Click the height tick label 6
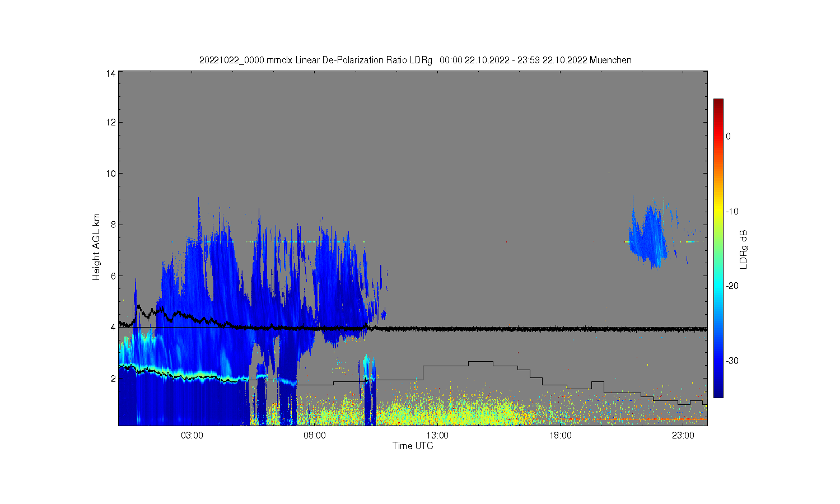 [x=113, y=276]
